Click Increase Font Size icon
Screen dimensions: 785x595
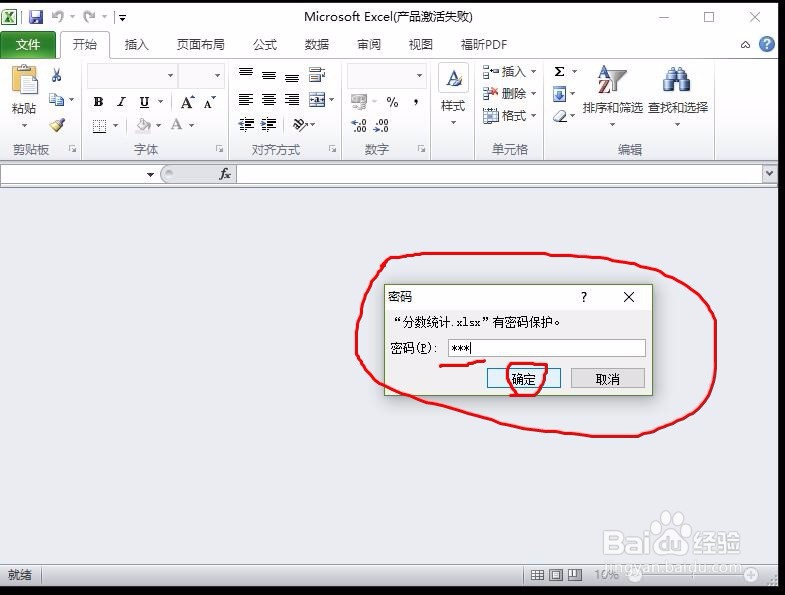[x=188, y=102]
